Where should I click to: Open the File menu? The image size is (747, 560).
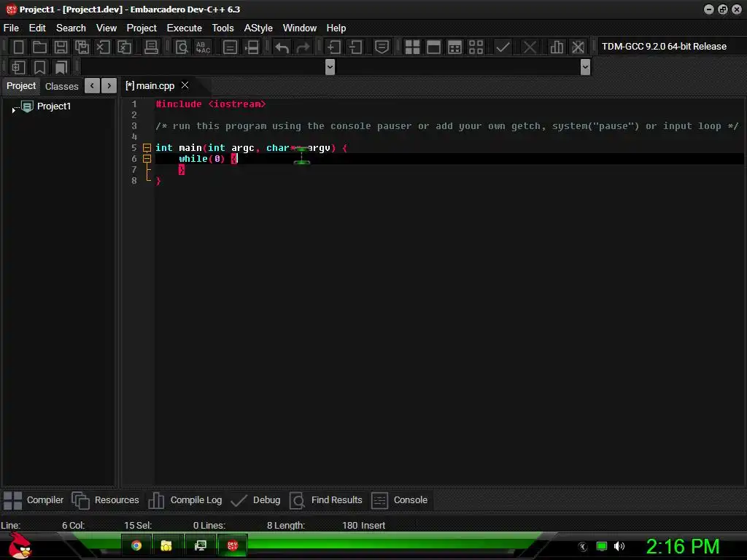11,28
